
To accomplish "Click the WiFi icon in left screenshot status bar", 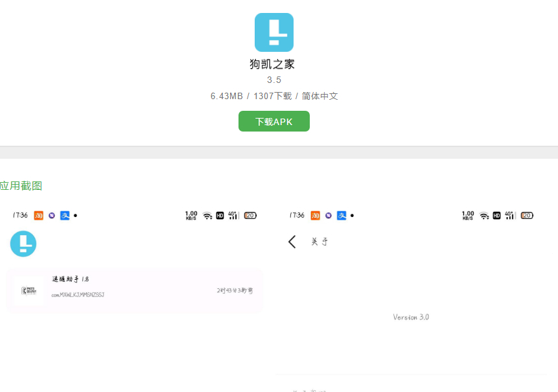I will click(x=207, y=216).
